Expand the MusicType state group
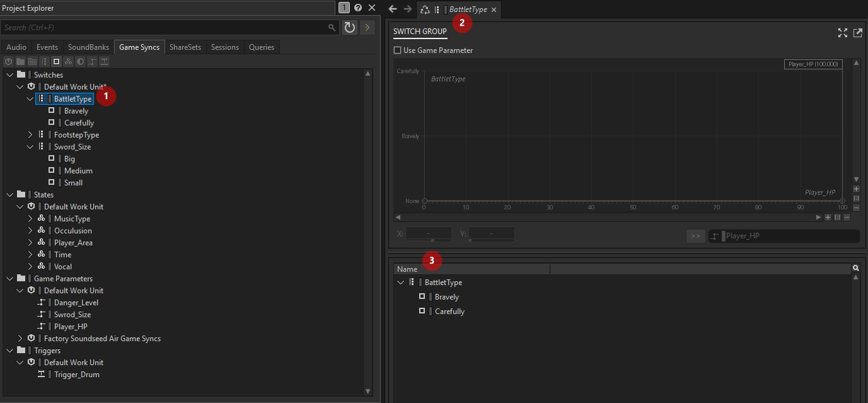The height and width of the screenshot is (403, 868). pos(30,219)
